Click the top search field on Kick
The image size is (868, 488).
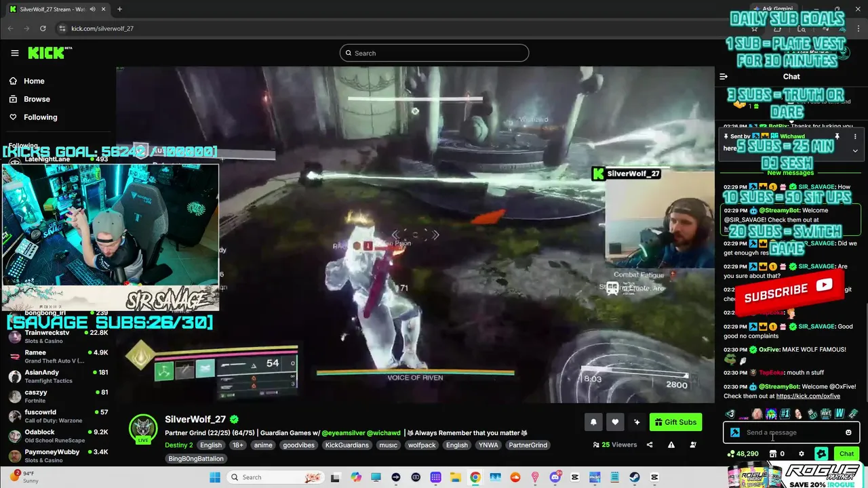tap(434, 53)
